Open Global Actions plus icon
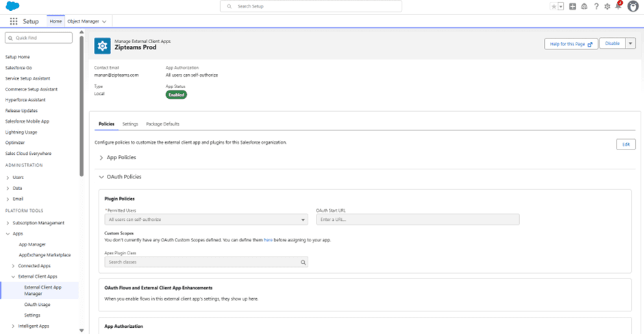This screenshot has height=334, width=644. coord(573,7)
